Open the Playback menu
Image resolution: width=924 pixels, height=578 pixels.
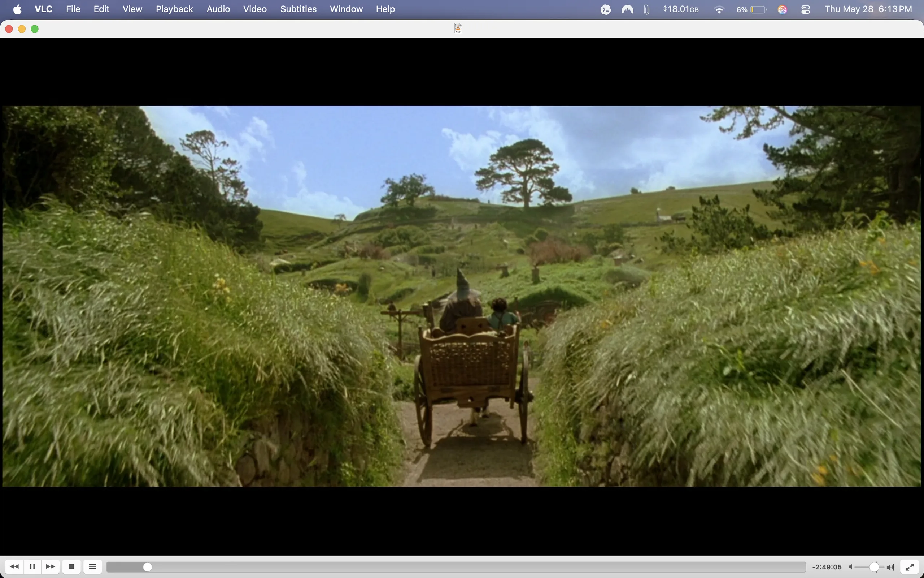(x=174, y=9)
